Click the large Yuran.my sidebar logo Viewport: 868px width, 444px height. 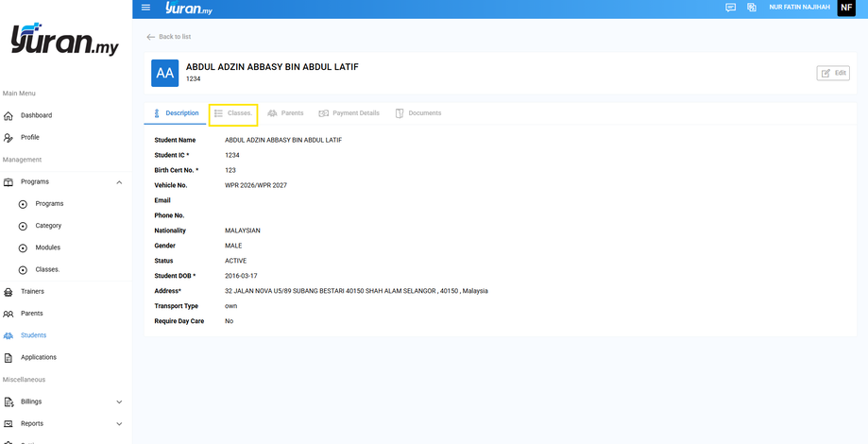(65, 39)
